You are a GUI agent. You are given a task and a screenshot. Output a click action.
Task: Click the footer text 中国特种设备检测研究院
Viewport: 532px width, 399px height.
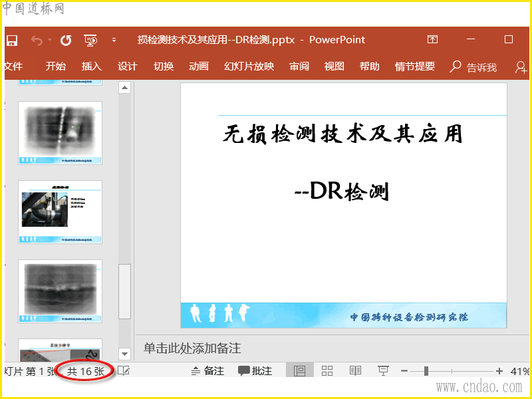(x=409, y=317)
